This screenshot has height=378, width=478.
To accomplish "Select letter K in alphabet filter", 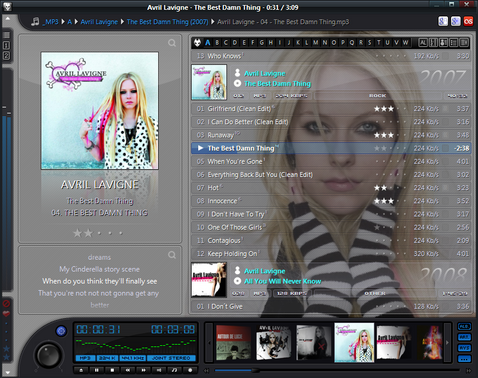I will tap(297, 42).
